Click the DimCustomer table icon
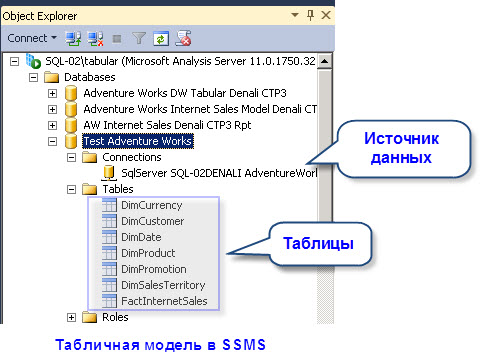The height and width of the screenshot is (363, 487). (x=109, y=221)
